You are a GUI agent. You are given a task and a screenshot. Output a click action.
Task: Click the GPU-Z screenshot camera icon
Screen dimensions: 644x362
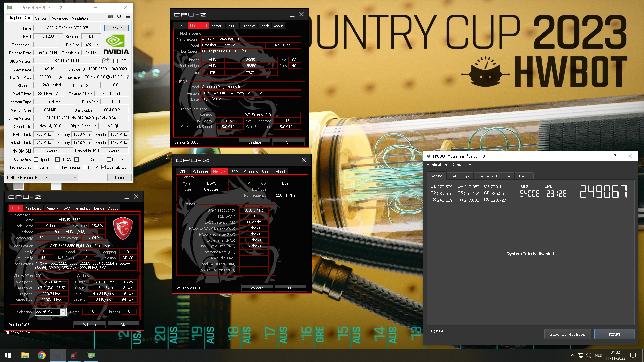(x=111, y=16)
